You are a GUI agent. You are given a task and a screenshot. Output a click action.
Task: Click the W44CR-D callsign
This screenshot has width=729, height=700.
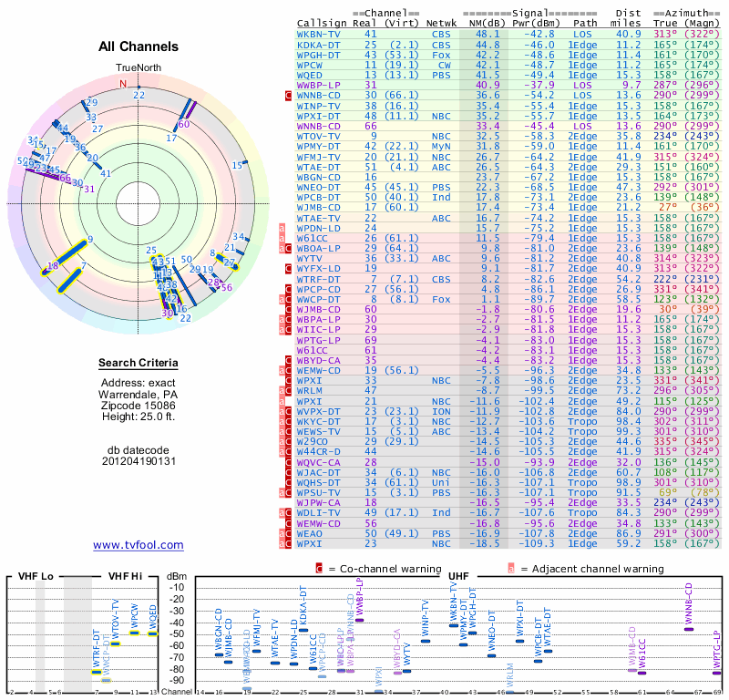point(318,452)
